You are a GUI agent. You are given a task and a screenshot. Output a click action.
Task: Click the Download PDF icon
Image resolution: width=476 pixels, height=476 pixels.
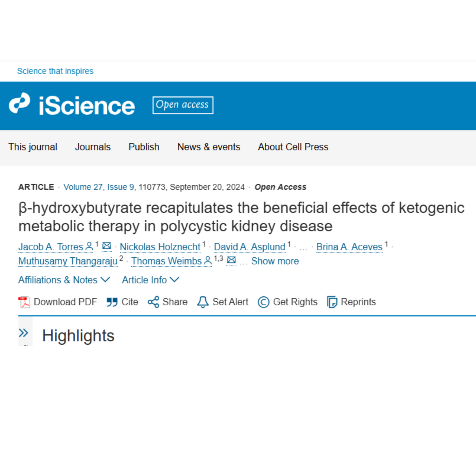tap(24, 302)
